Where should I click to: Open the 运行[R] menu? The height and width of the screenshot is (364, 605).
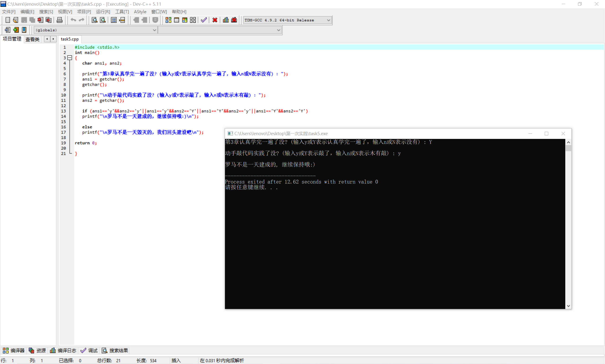[x=103, y=12]
